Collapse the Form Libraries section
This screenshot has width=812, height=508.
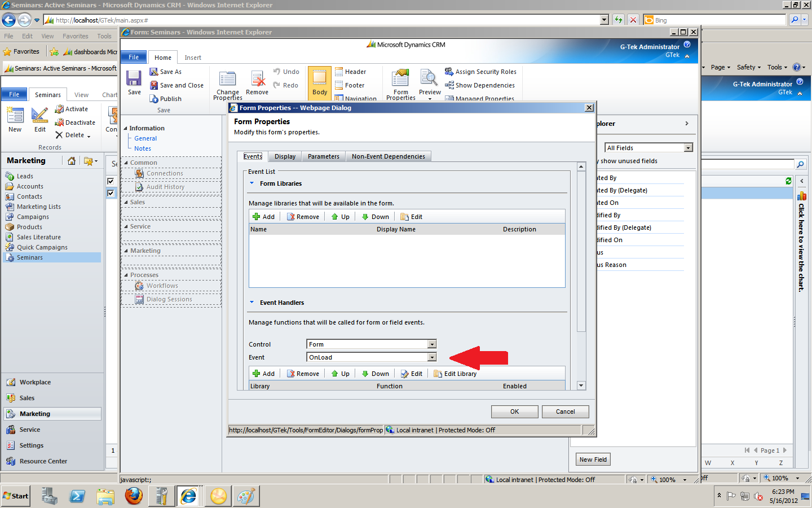[252, 183]
